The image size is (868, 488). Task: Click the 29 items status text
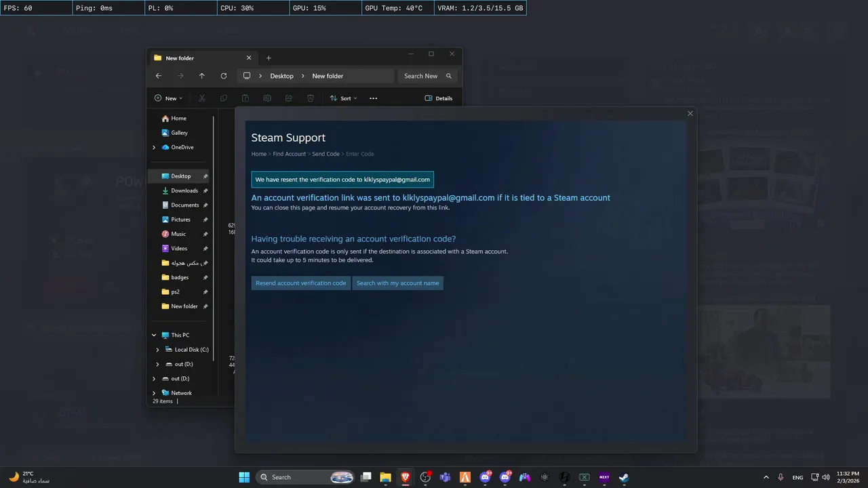163,401
